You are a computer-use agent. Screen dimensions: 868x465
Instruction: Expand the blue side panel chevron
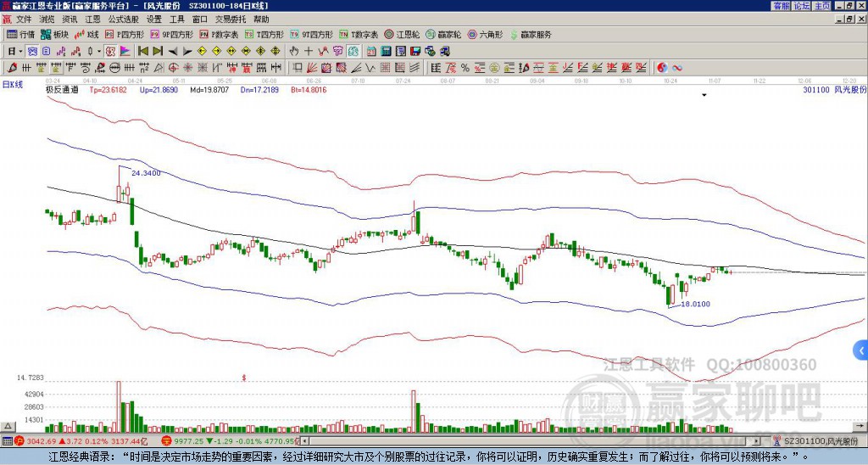(861, 350)
